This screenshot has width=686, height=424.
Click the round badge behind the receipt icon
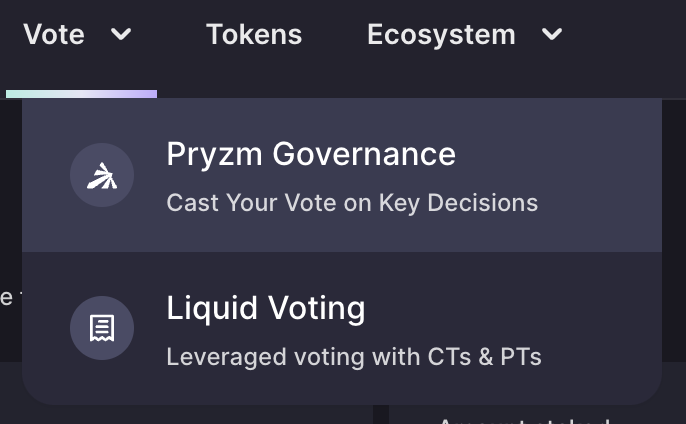pyautogui.click(x=102, y=328)
